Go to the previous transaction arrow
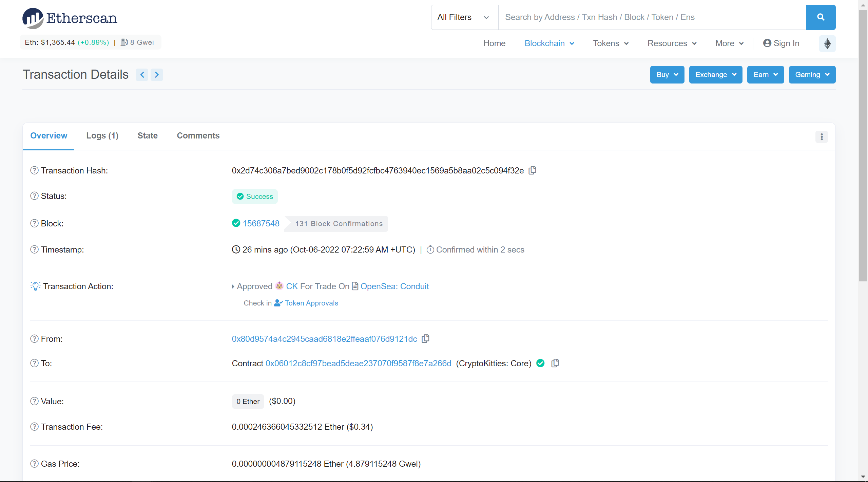Viewport: 868px width, 482px height. point(142,75)
